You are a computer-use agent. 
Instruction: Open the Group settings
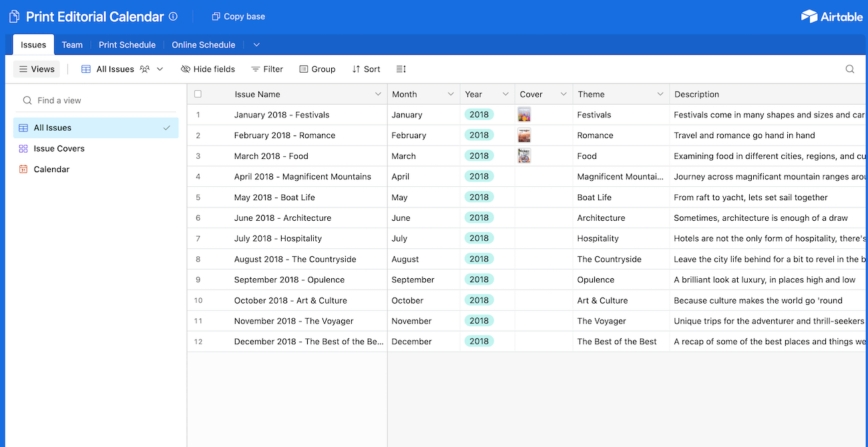317,69
